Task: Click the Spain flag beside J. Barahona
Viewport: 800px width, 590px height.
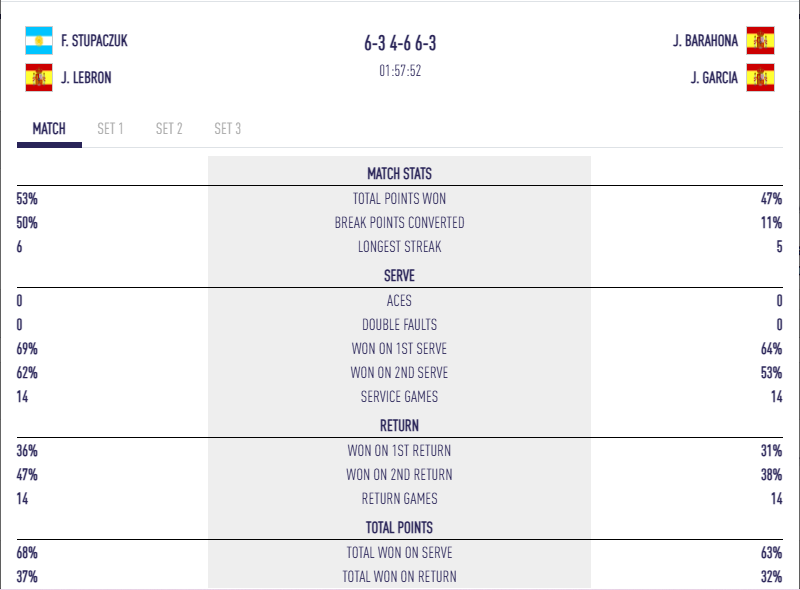Action: 760,41
